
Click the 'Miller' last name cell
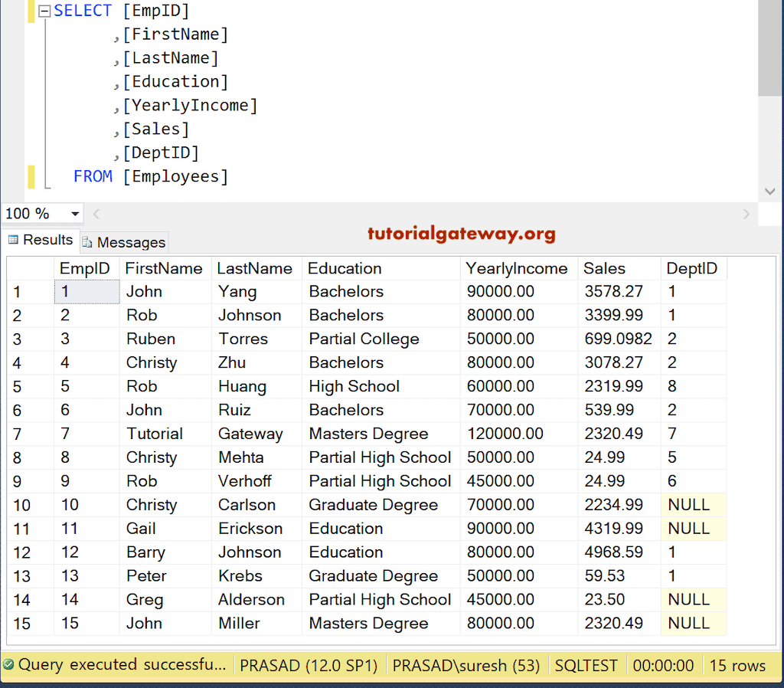[257, 624]
